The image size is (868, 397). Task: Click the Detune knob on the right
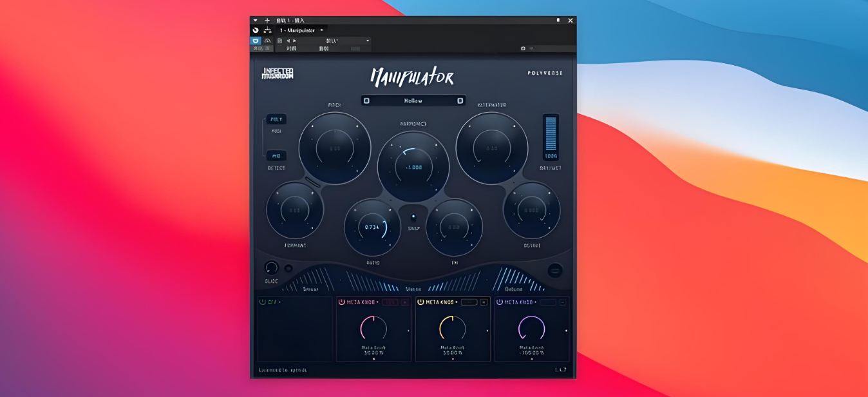[532, 210]
